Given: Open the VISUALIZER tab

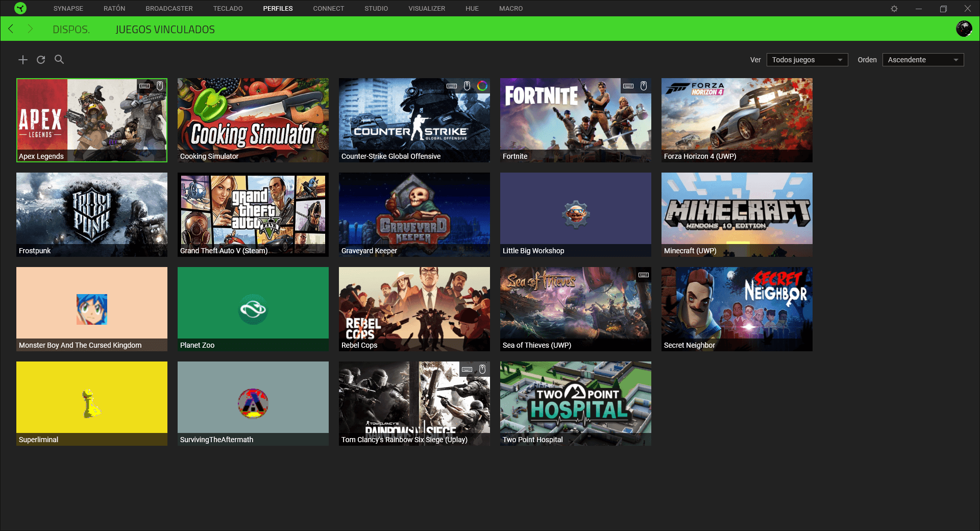Looking at the screenshot, I should pos(427,9).
